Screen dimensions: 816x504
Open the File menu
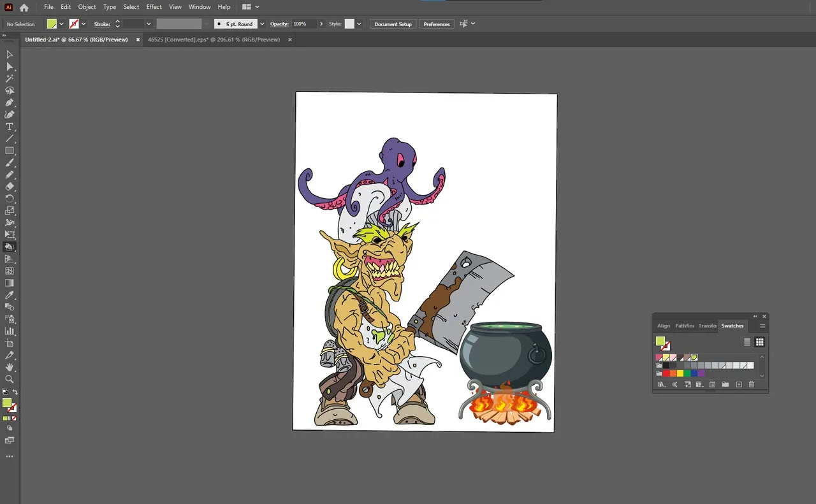click(48, 7)
